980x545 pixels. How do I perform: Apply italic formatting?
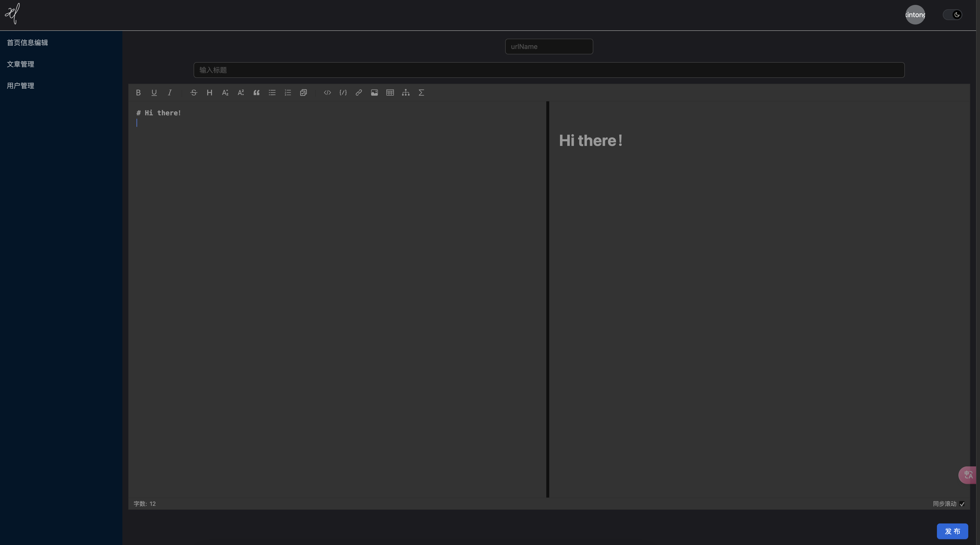pyautogui.click(x=170, y=93)
